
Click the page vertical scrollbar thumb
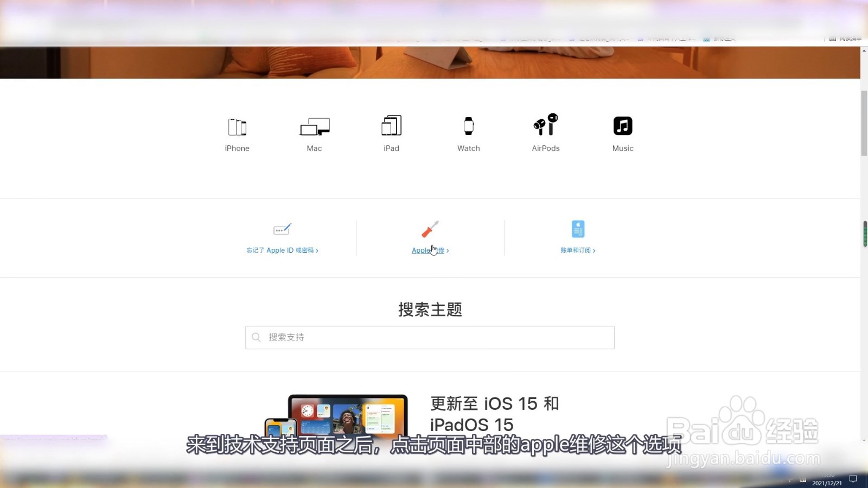pyautogui.click(x=864, y=124)
